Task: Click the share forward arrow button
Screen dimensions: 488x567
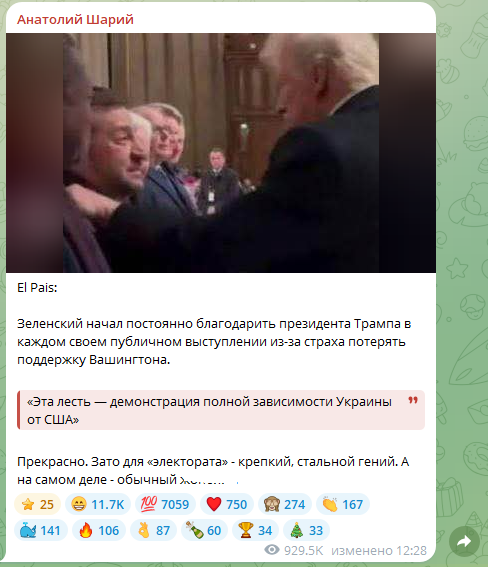Action: tap(464, 541)
